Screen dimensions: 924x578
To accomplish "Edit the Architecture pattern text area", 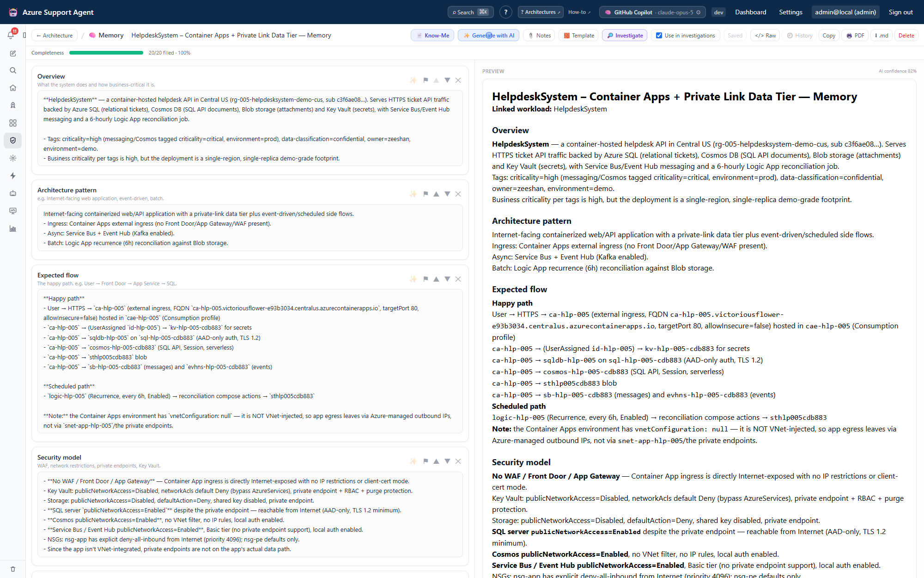I will 250,228.
